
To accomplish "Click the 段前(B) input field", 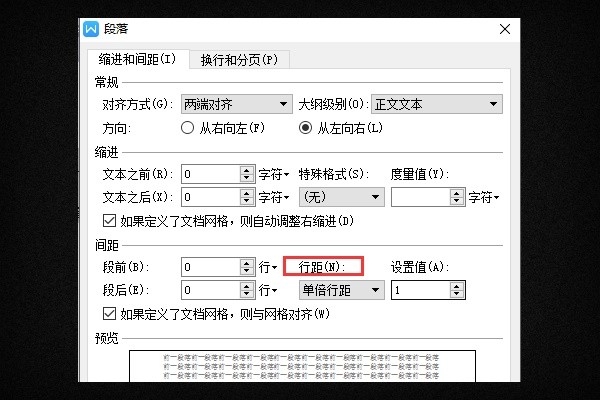I will [211, 267].
